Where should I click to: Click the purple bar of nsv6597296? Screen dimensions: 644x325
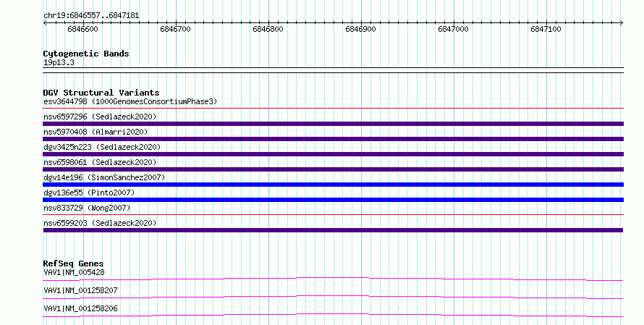pyautogui.click(x=333, y=124)
